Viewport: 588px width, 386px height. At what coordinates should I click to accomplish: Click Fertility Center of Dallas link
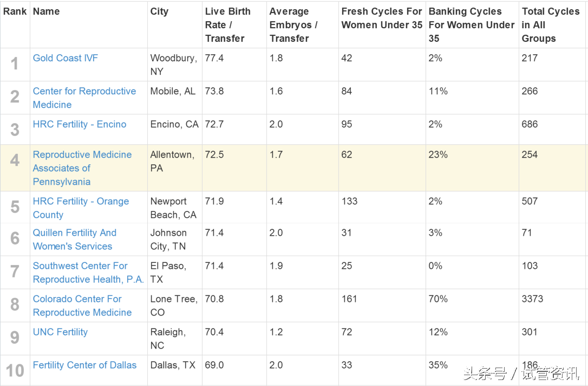[x=84, y=365]
